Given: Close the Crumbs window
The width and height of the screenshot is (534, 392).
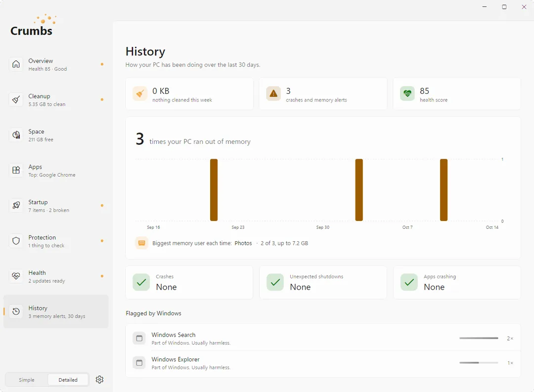Looking at the screenshot, I should coord(524,7).
